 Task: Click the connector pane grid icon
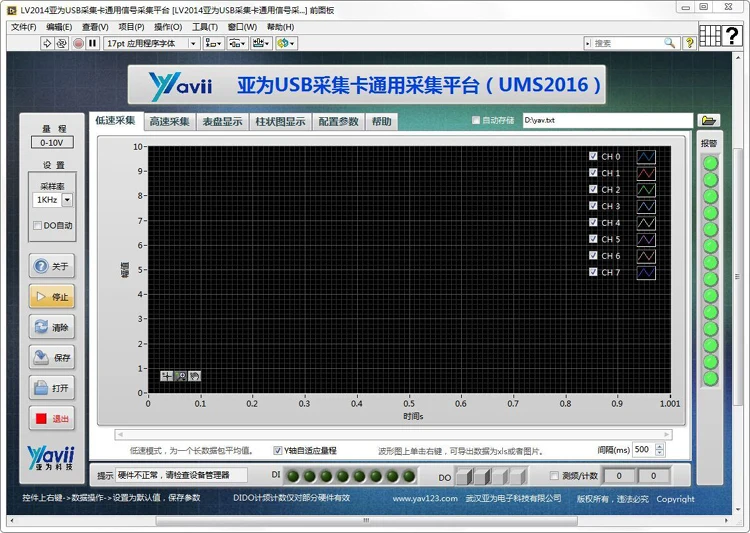pyautogui.click(x=710, y=35)
